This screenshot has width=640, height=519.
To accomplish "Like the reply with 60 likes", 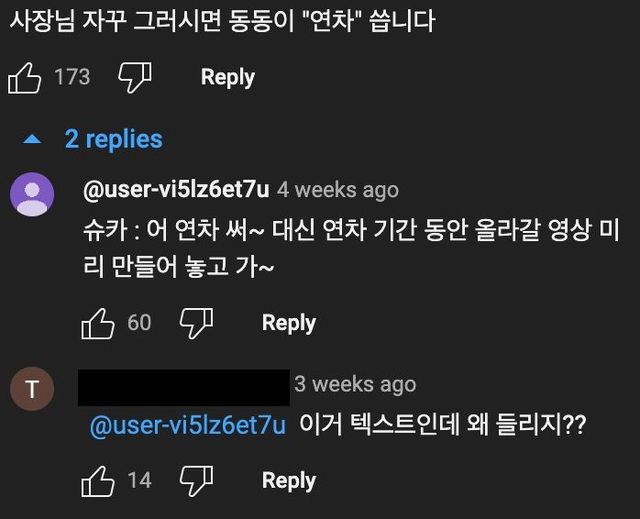I will point(98,322).
